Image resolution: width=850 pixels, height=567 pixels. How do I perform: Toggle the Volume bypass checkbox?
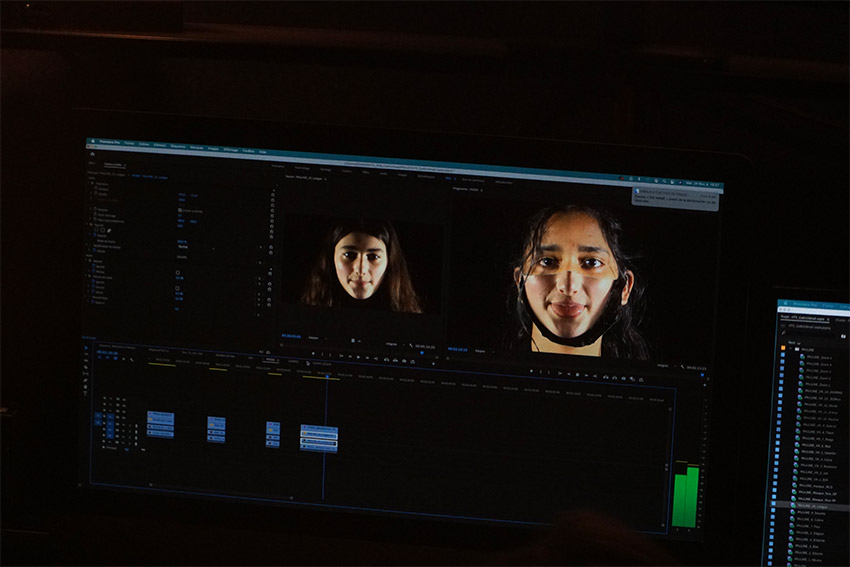point(178,273)
